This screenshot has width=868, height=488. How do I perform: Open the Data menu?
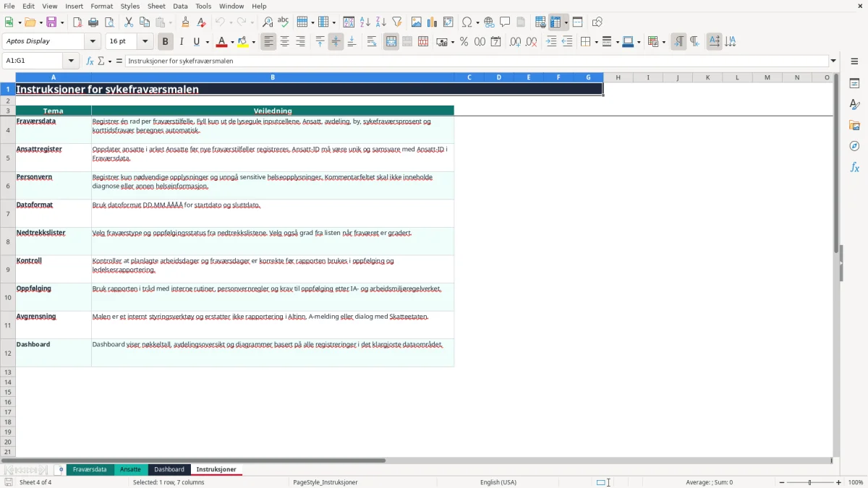(x=180, y=6)
